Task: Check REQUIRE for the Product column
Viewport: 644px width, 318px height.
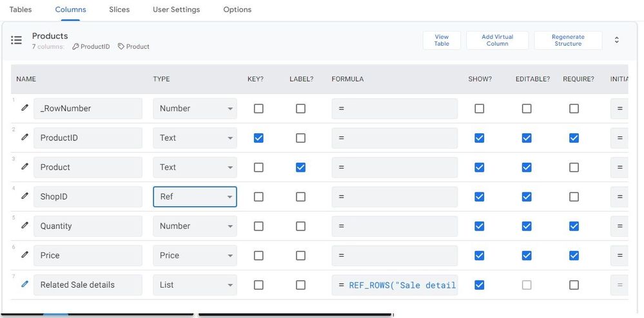Action: pyautogui.click(x=574, y=167)
